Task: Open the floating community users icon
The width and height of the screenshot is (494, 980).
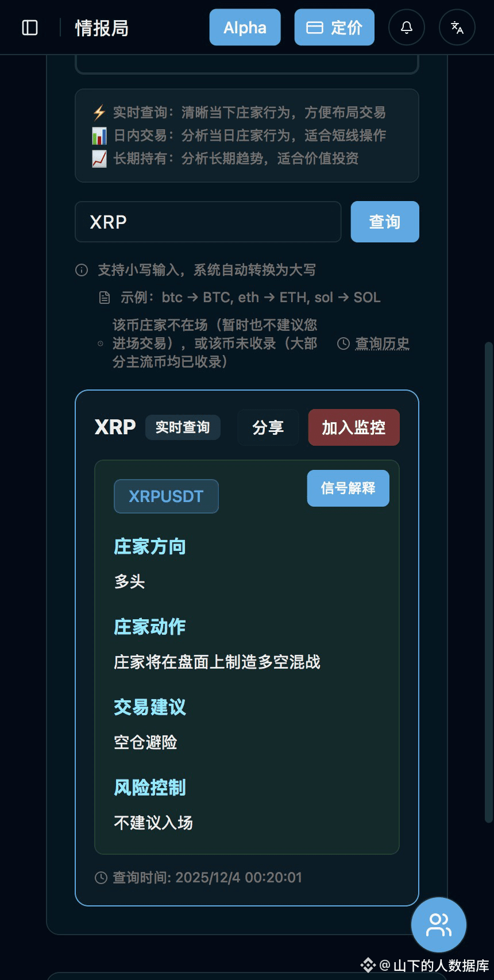Action: point(439,925)
